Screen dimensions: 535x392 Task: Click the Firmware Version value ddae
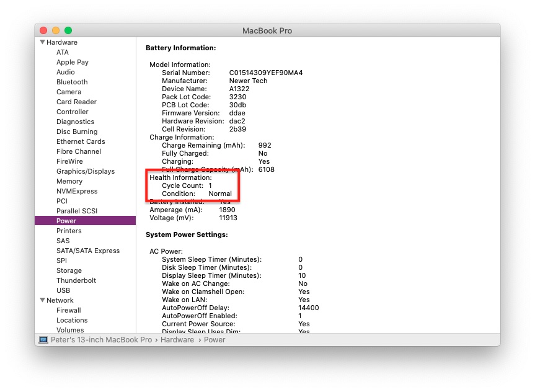(x=237, y=113)
